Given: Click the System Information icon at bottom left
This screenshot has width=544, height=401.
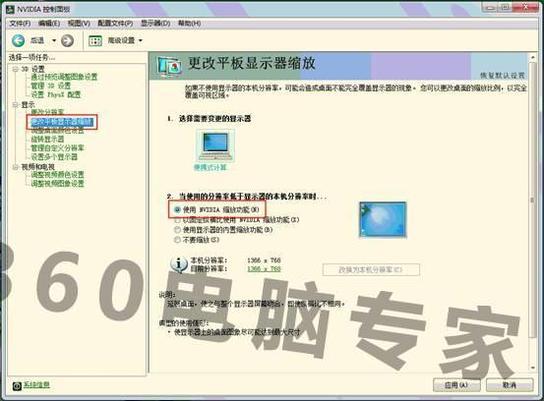Looking at the screenshot, I should 17,386.
